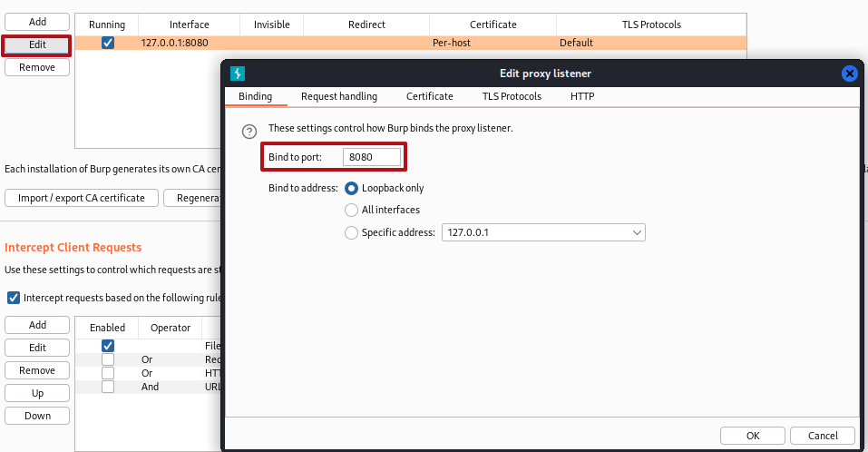Click the Enabled column header in rules table

(x=107, y=328)
